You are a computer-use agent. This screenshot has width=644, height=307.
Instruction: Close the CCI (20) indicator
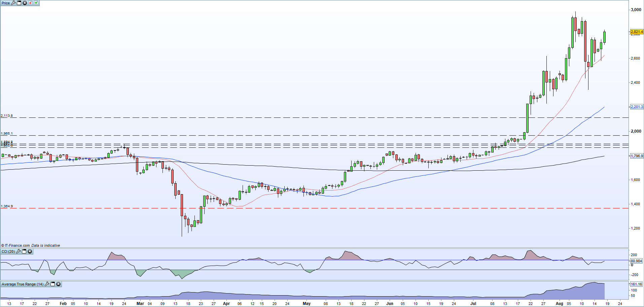(x=30, y=251)
